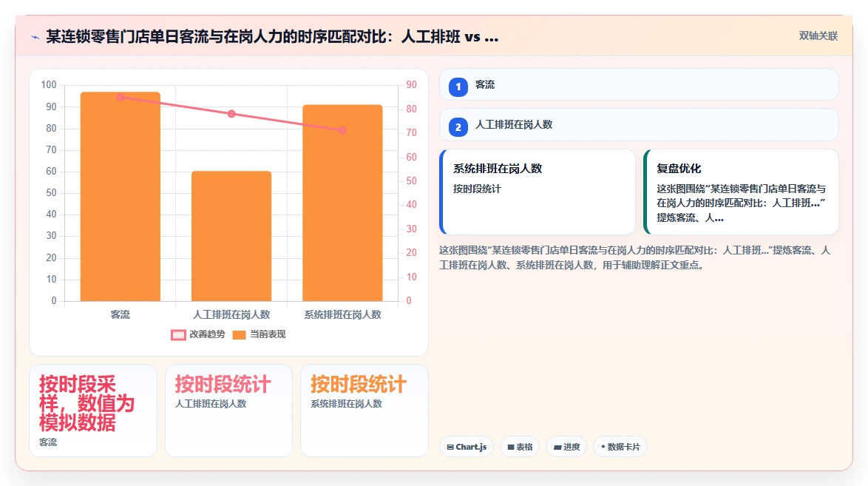Click the 当前表现 legend label

pyautogui.click(x=268, y=334)
